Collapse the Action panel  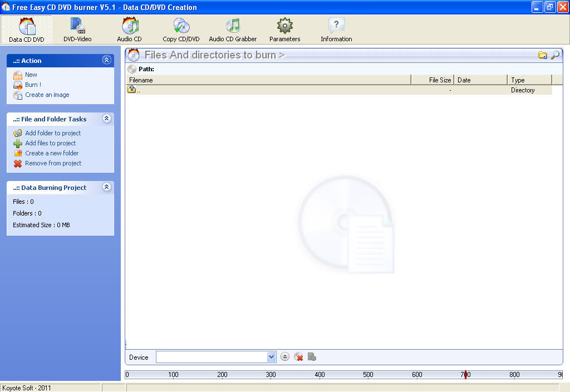[106, 60]
